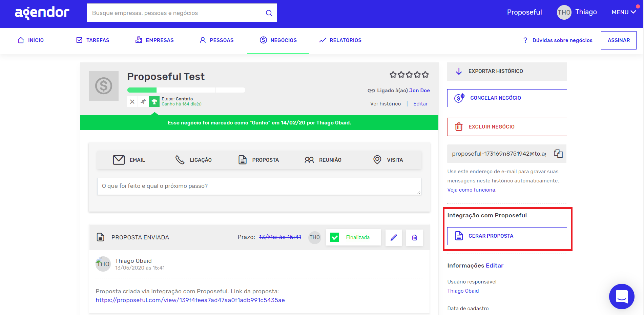644x315 pixels.
Task: Open the chat support bubble
Action: coord(622,296)
